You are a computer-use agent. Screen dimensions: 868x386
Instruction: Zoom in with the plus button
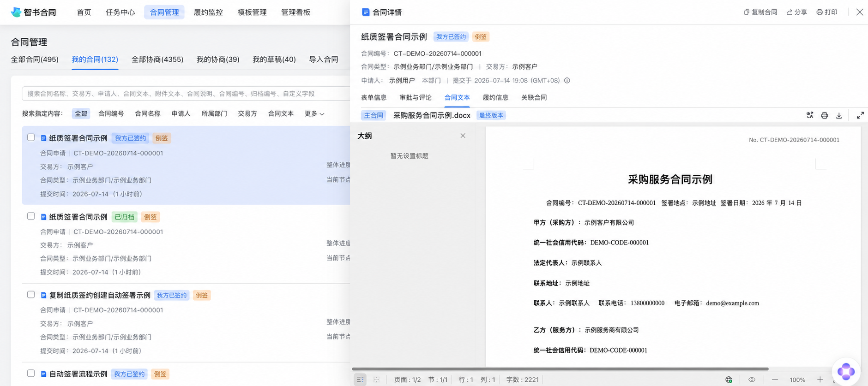(820, 380)
